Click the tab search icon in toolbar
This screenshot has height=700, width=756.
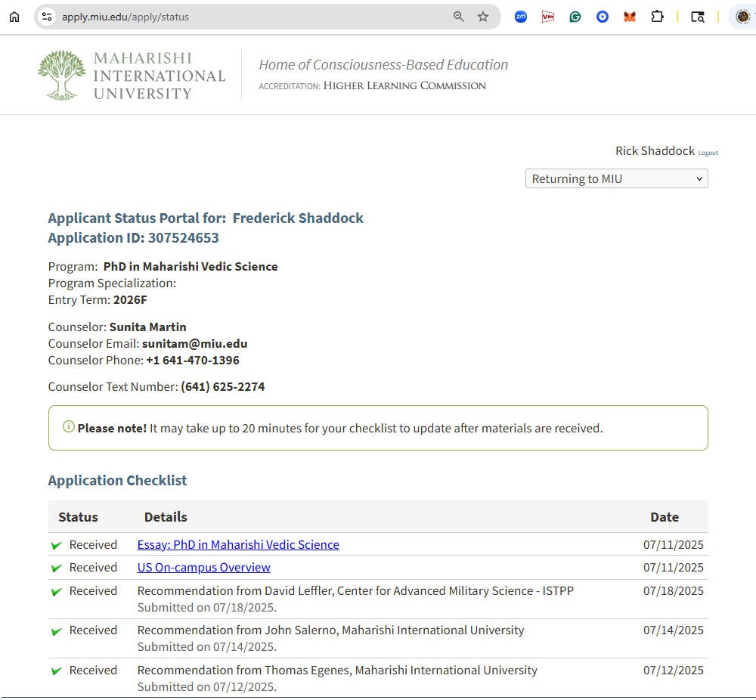[697, 17]
